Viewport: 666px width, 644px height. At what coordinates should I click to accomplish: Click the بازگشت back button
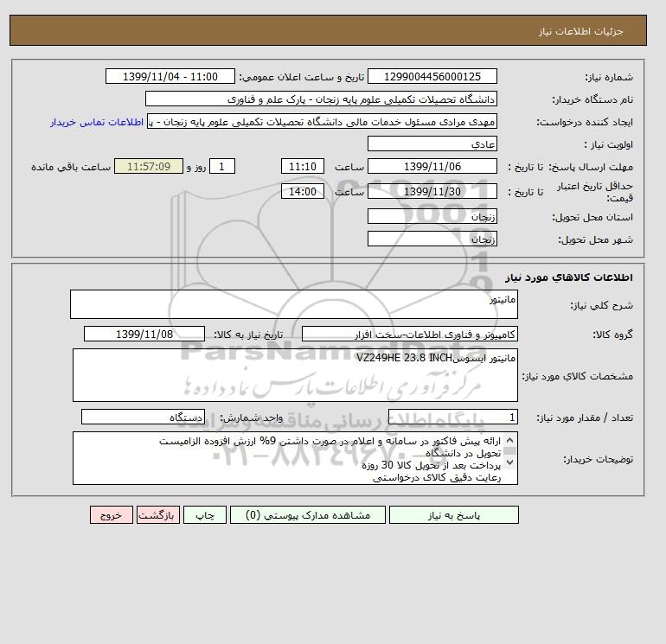click(158, 515)
